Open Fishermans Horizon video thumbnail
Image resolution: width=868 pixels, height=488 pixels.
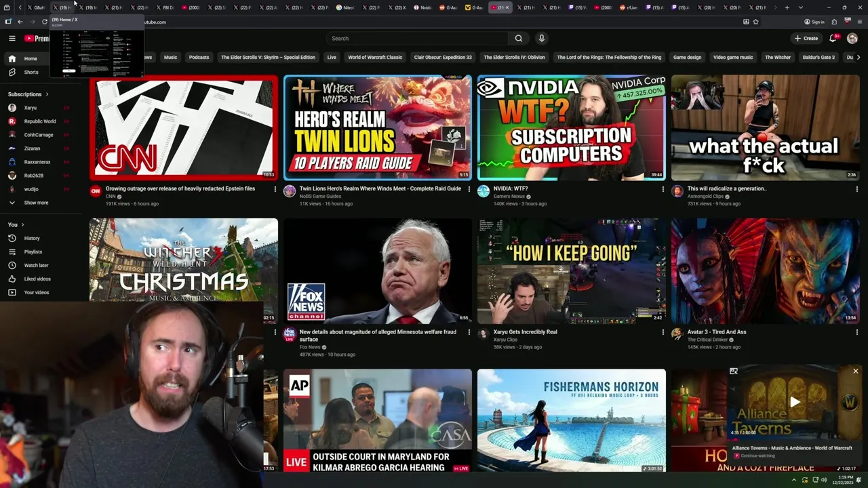[572, 420]
